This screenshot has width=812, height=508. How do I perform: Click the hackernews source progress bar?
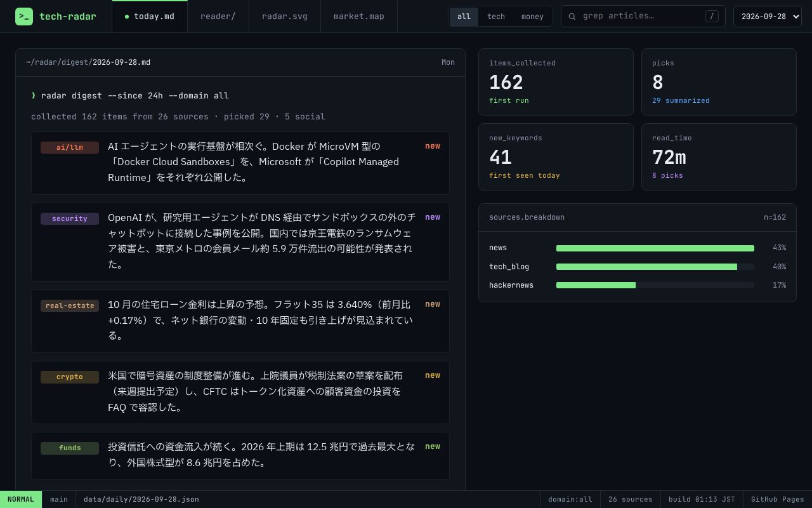tap(655, 285)
